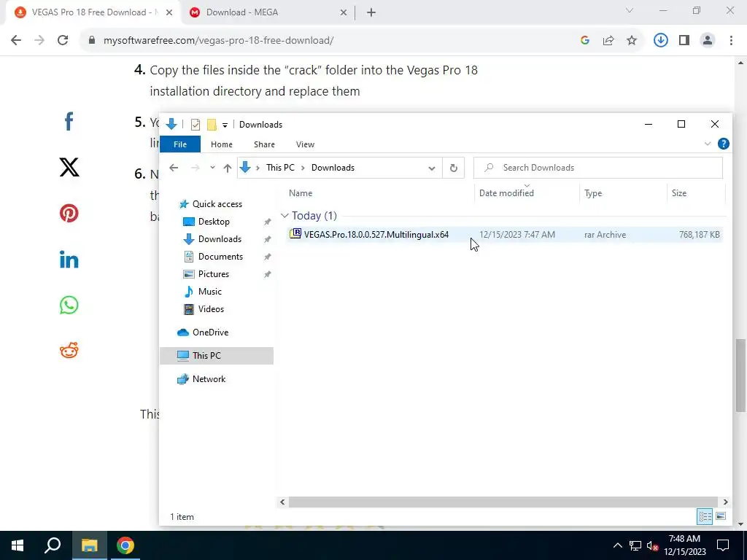The image size is (747, 560).
Task: Sort files by Name column
Action: tap(301, 192)
